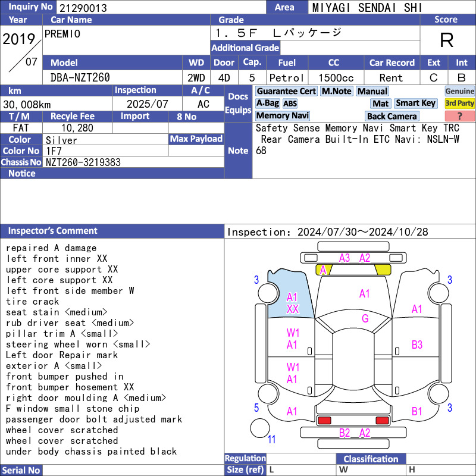476x476 pixels.
Task: Select the M.Note document badge
Action: pyautogui.click(x=336, y=91)
